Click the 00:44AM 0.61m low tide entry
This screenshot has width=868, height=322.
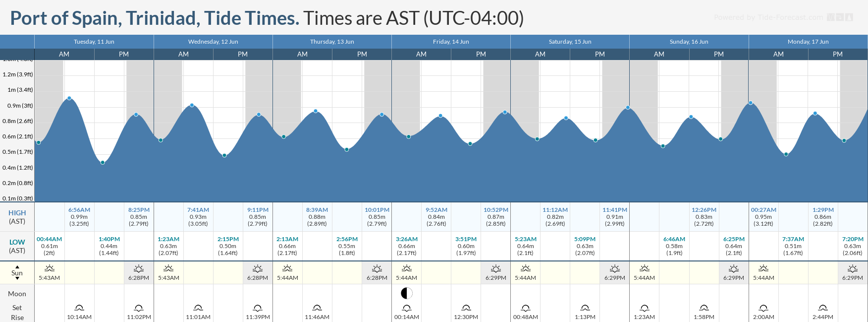click(x=50, y=246)
